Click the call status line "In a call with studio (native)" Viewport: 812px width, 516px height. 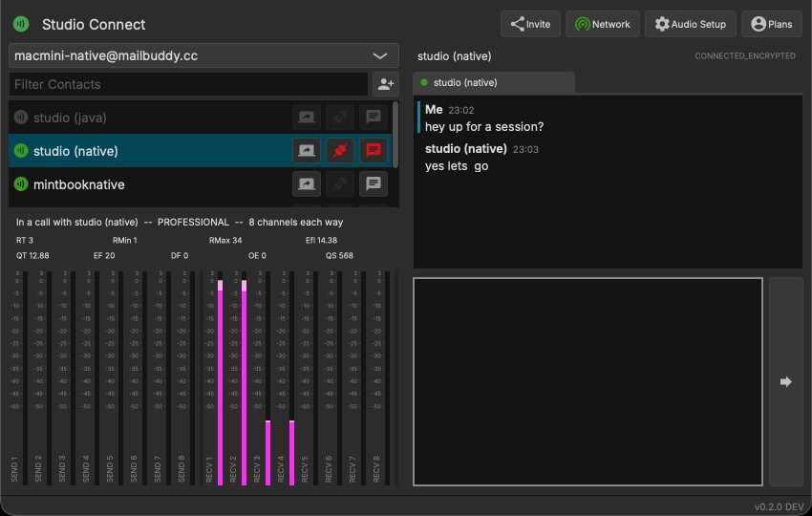pos(77,223)
